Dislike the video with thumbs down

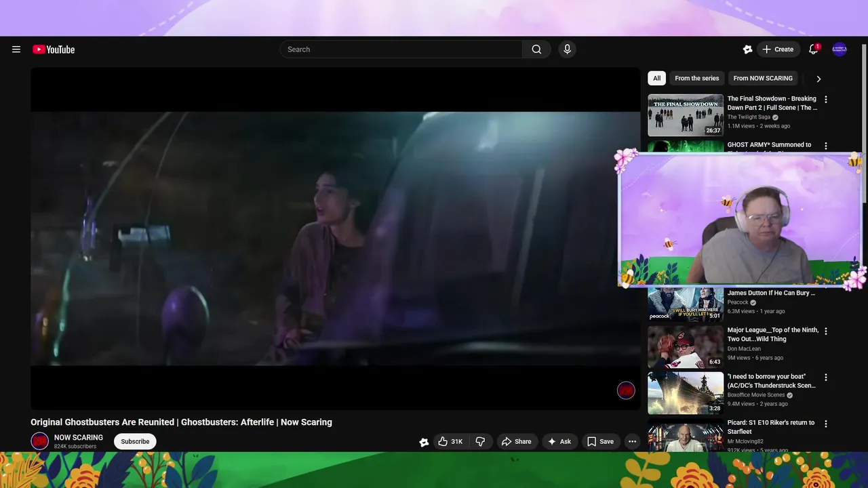click(x=480, y=441)
